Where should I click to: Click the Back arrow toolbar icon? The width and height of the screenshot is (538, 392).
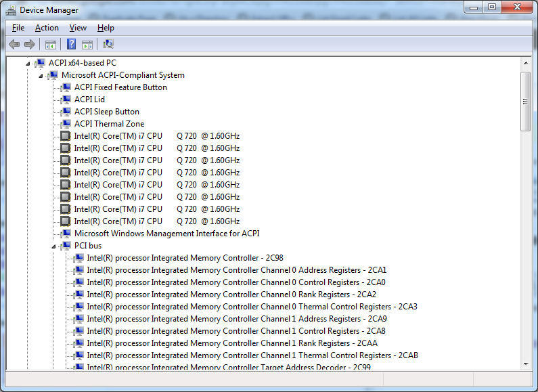coord(14,44)
